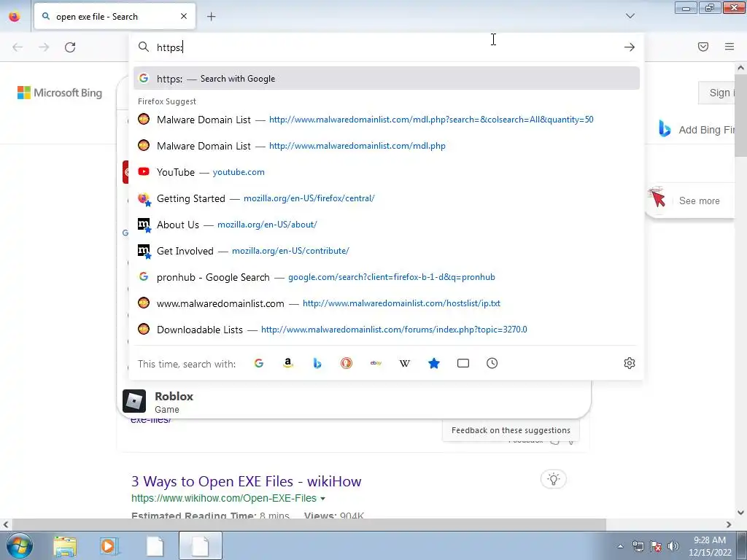Click 'Add Bing' Firefox extension prompt
Viewport: 747px width, 560px height.
point(697,130)
